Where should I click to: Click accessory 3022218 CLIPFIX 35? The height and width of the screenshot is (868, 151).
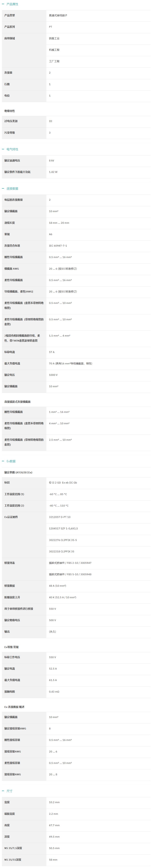click(x=62, y=552)
